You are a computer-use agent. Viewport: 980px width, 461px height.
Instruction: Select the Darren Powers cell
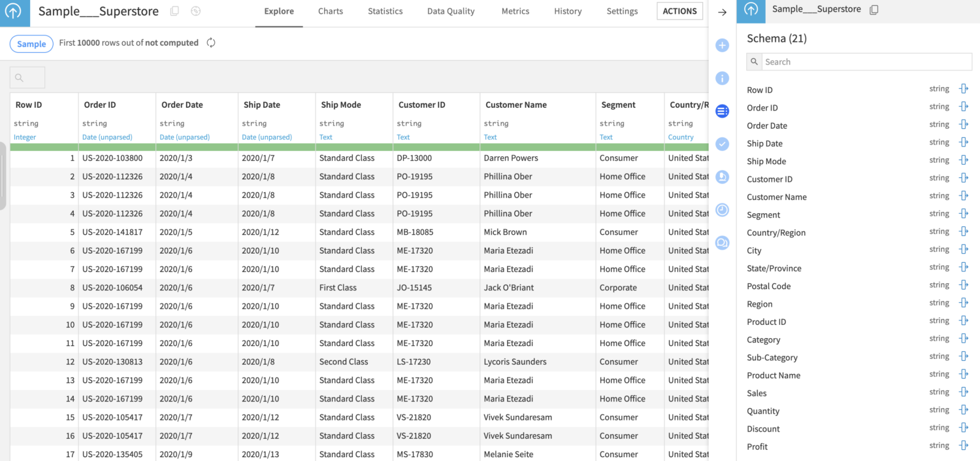pos(538,158)
